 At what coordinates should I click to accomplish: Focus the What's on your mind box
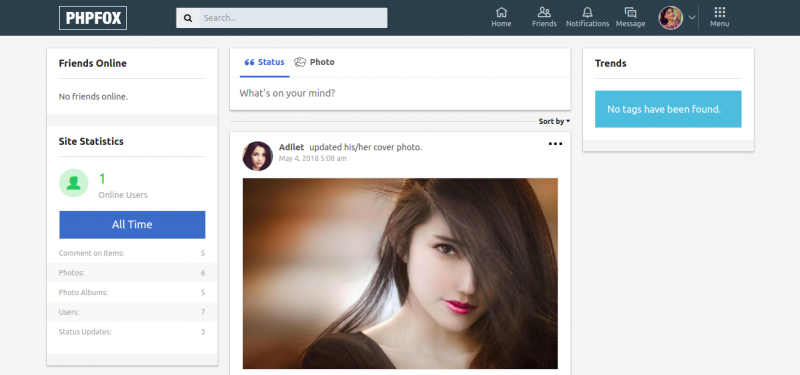point(400,93)
